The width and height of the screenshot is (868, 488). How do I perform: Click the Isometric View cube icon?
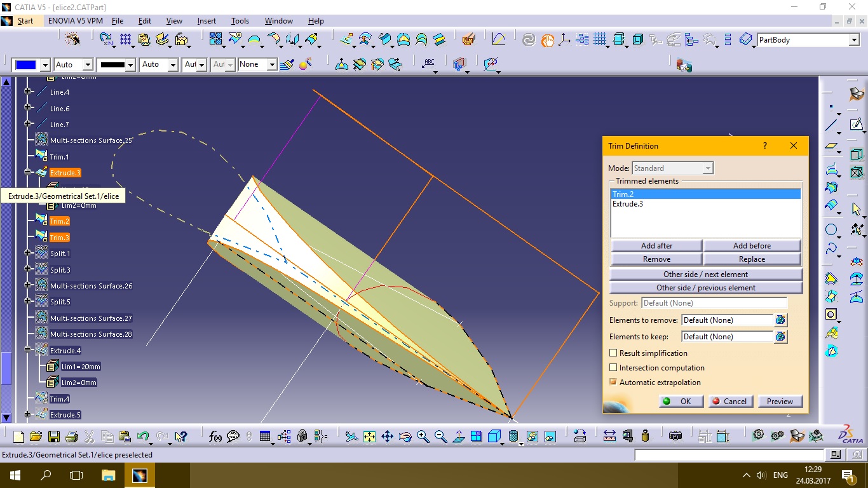pyautogui.click(x=494, y=437)
